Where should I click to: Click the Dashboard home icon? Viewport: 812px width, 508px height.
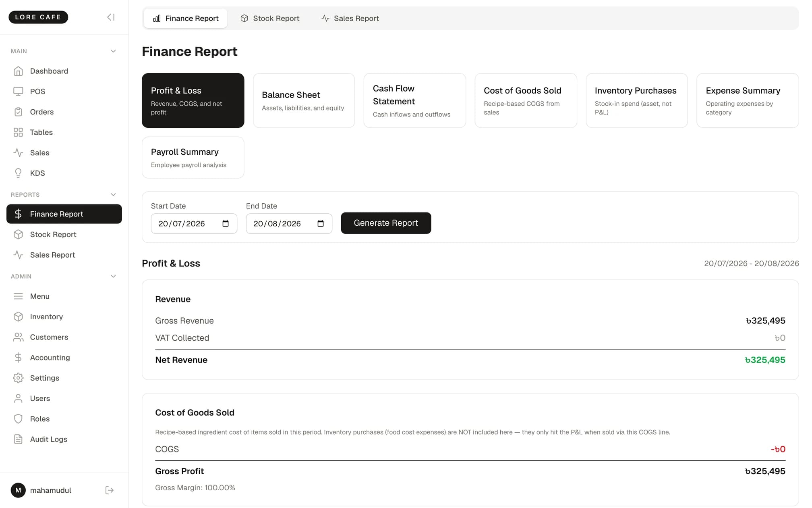pos(18,71)
